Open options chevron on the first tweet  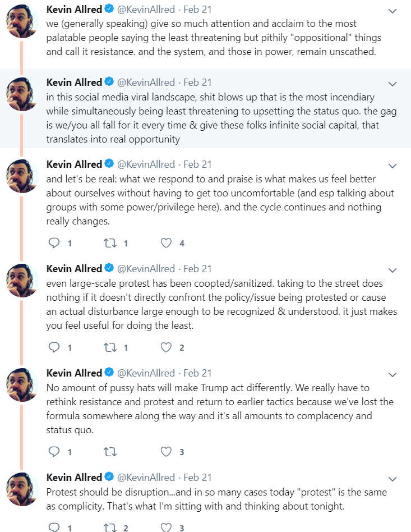click(392, 11)
